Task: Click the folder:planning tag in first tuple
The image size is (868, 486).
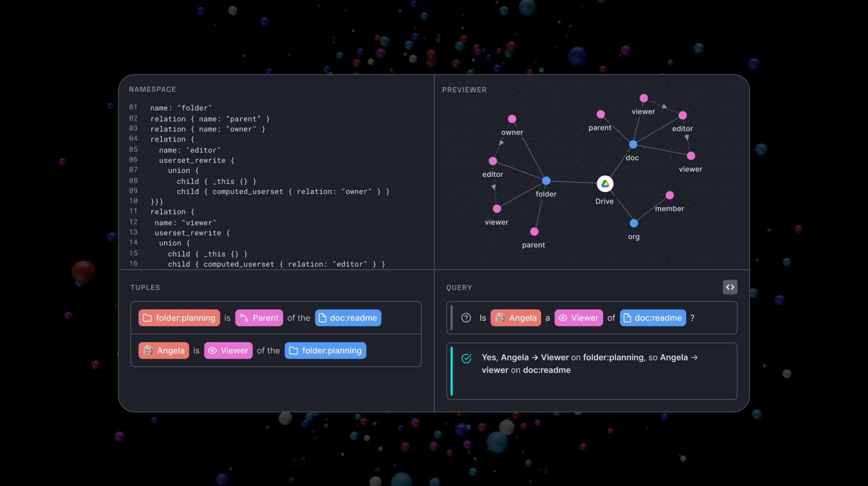Action: coord(179,318)
